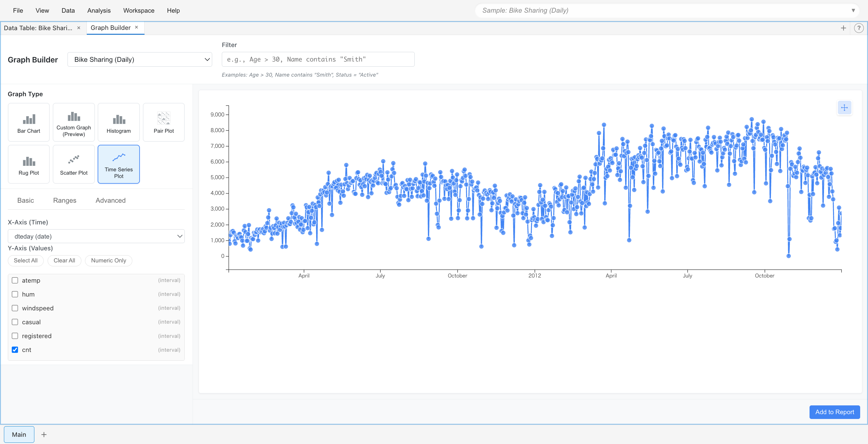Select the Pair Plot graph type
868x444 pixels.
163,122
